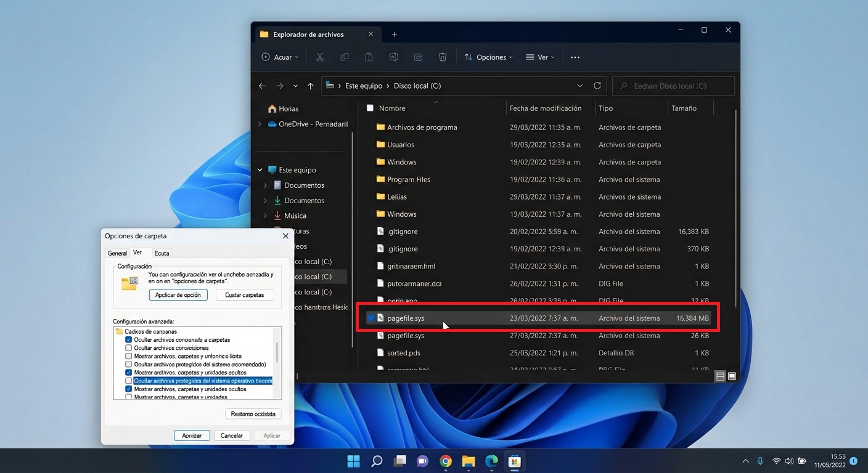Screen dimensions: 868x473
Task: Open Microsoft Edge from taskbar
Action: click(x=491, y=461)
